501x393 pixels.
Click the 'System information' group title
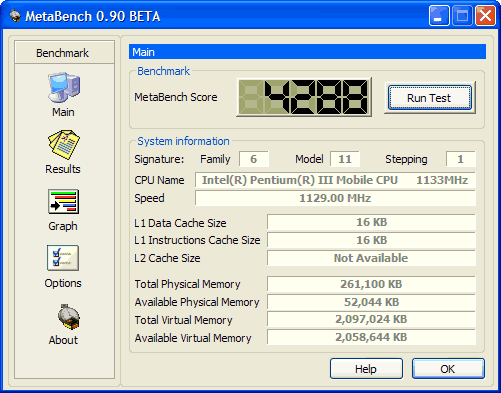click(x=183, y=141)
